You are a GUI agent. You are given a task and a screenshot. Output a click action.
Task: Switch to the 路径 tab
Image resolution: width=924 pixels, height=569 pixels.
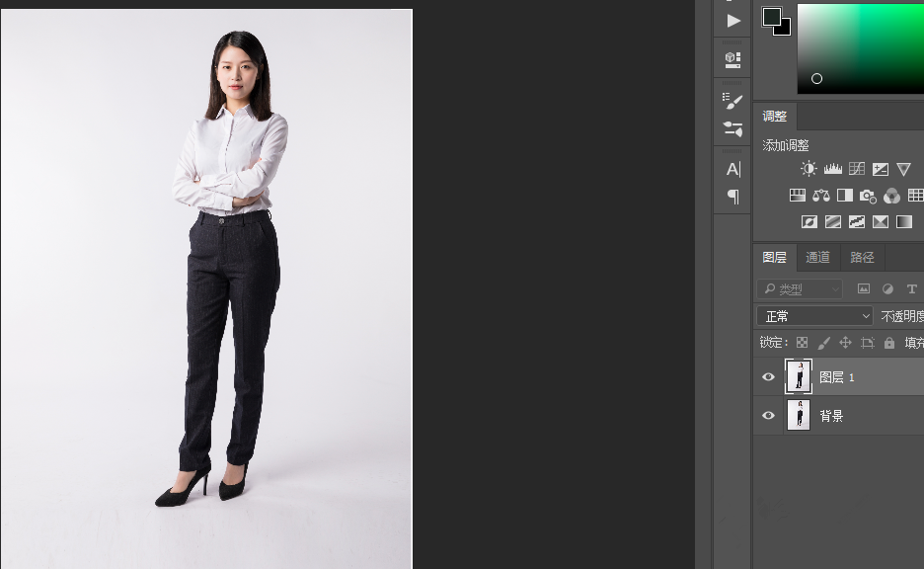click(862, 257)
